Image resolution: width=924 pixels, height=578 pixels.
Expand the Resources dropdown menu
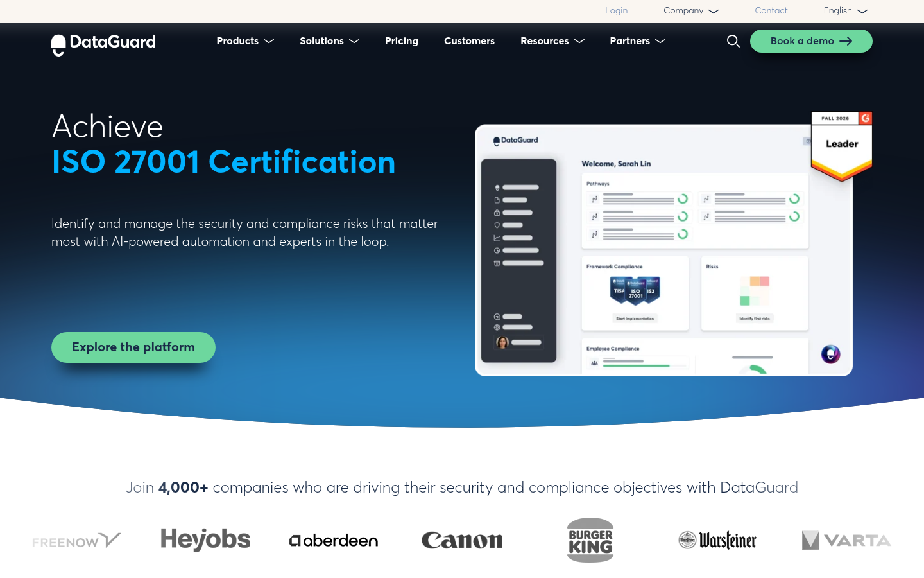coord(552,41)
